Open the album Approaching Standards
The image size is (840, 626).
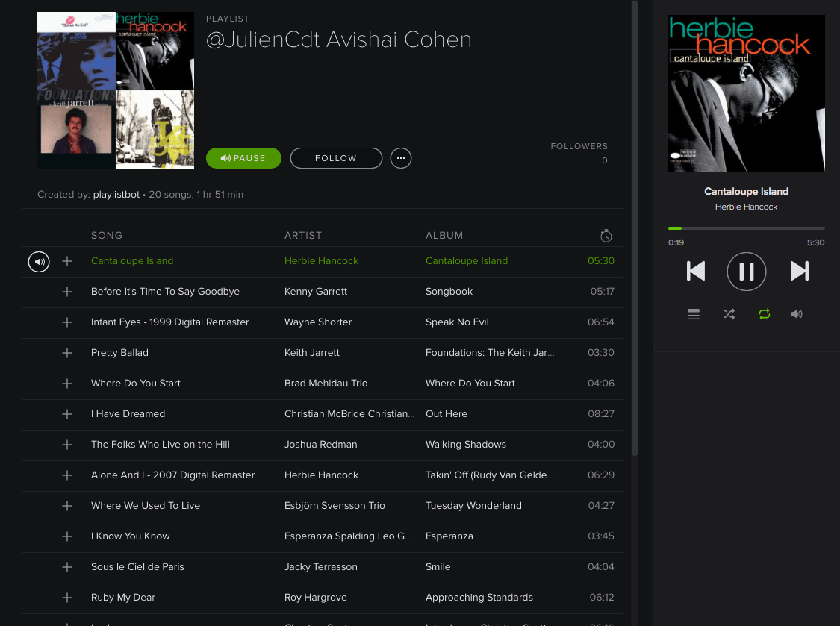tap(479, 597)
